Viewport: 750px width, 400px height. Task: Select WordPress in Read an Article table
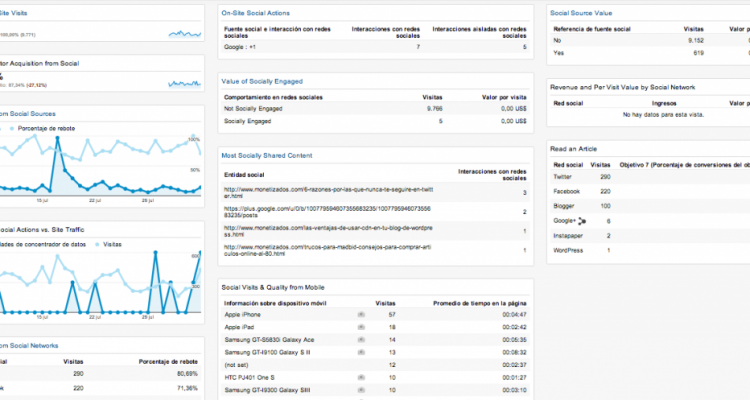[568, 250]
